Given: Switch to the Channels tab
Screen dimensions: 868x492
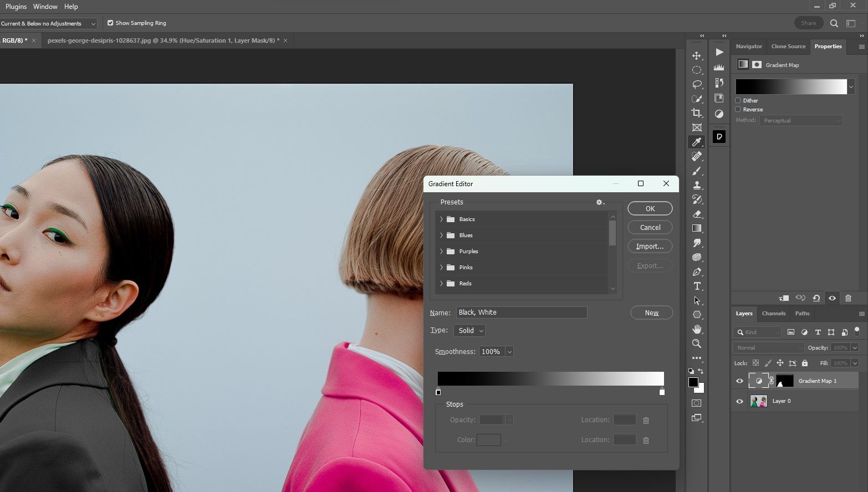Looking at the screenshot, I should click(774, 314).
